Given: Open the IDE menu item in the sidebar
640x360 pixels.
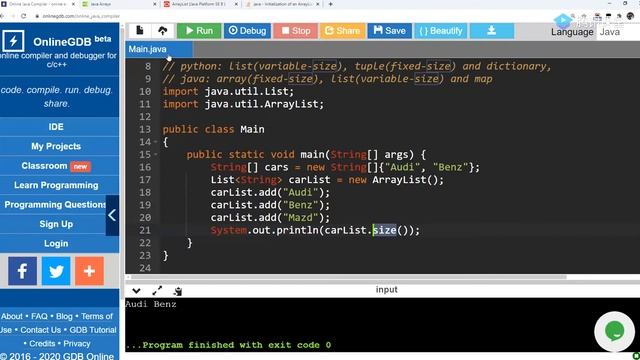Looking at the screenshot, I should pos(56,127).
